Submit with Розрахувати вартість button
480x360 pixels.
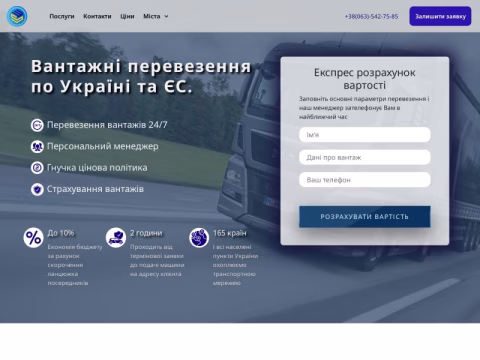pyautogui.click(x=365, y=217)
